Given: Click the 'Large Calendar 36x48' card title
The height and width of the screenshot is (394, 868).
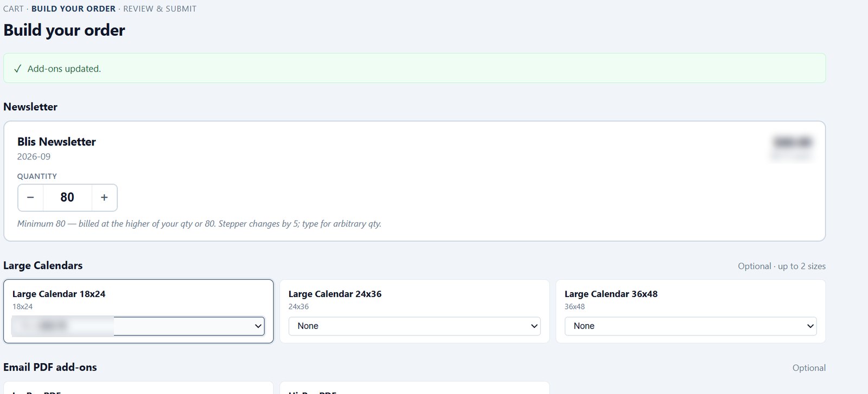Looking at the screenshot, I should [611, 294].
